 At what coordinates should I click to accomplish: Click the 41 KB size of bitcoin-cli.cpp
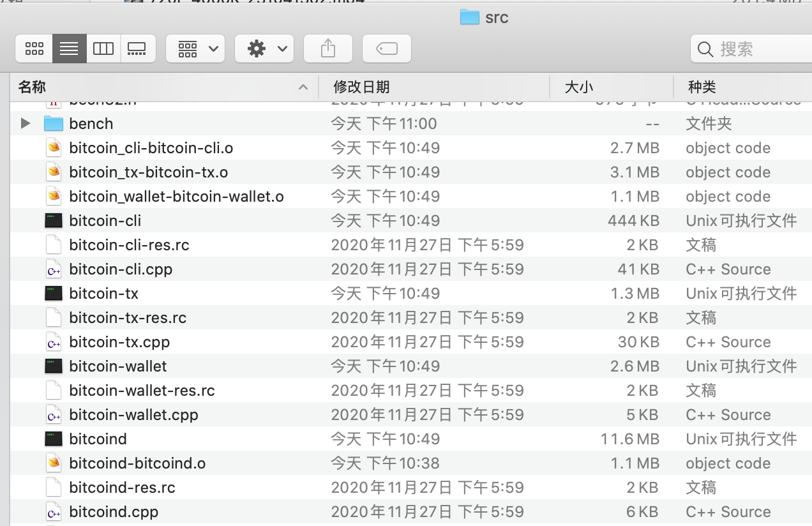pyautogui.click(x=638, y=269)
